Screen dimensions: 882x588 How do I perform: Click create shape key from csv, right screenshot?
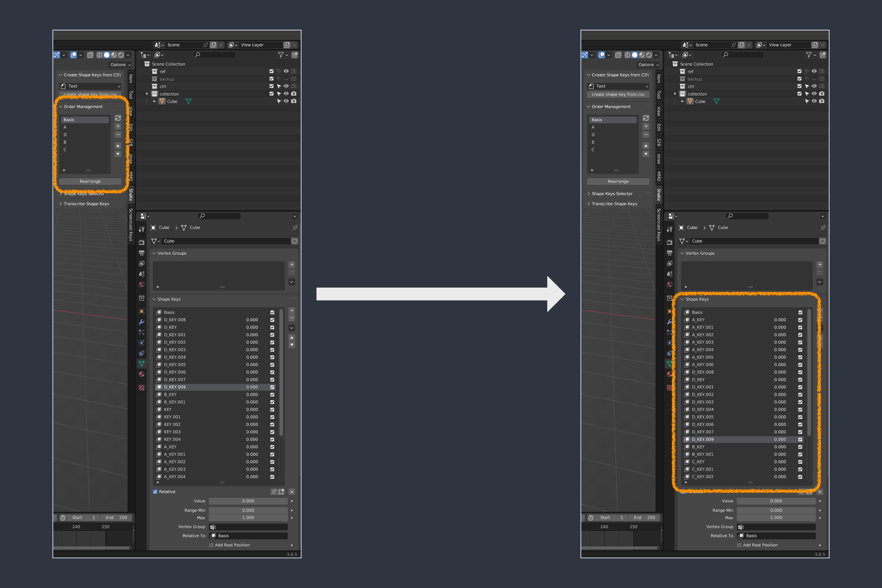[618, 94]
